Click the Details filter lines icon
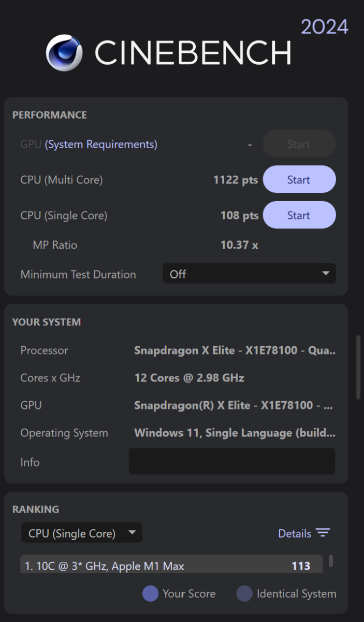The width and height of the screenshot is (364, 622). pyautogui.click(x=323, y=533)
